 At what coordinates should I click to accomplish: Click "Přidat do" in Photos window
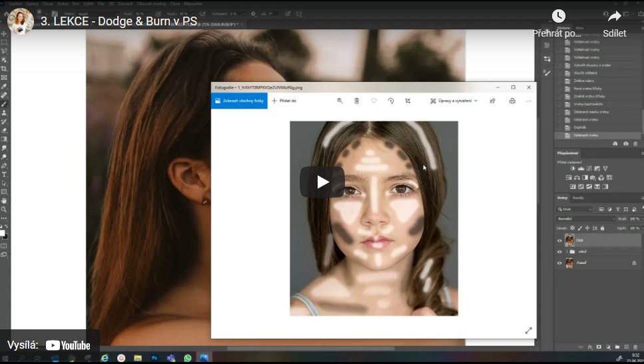coord(284,101)
